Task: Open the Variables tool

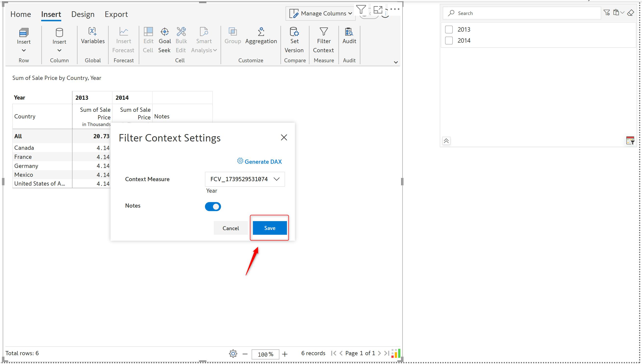Action: pyautogui.click(x=93, y=32)
